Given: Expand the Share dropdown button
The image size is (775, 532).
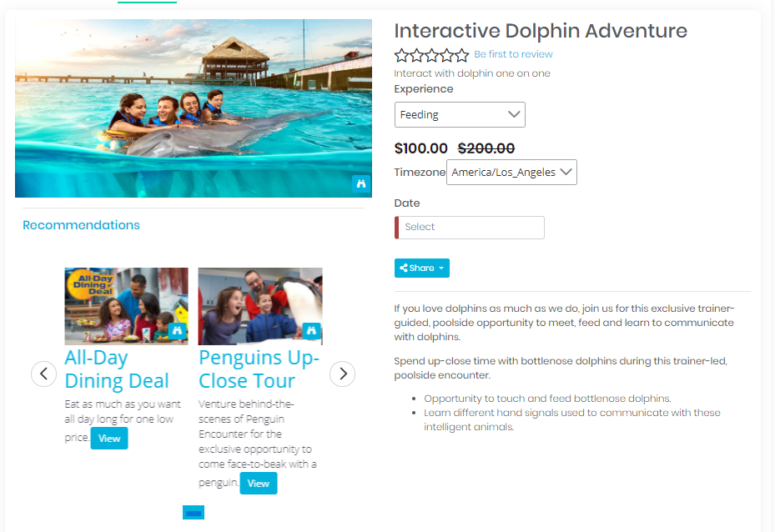Looking at the screenshot, I should [421, 268].
